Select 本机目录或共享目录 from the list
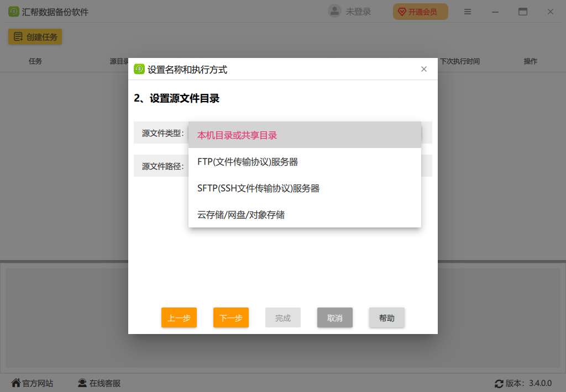566x392 pixels. coord(238,135)
